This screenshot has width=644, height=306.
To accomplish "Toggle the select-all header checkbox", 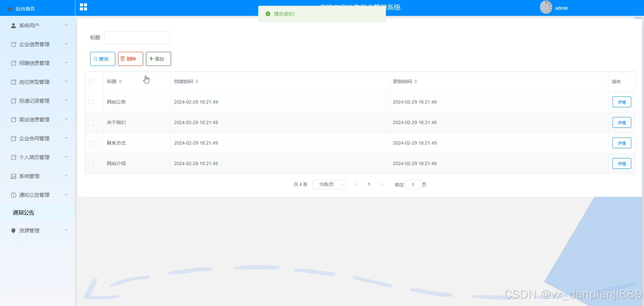I will (91, 82).
